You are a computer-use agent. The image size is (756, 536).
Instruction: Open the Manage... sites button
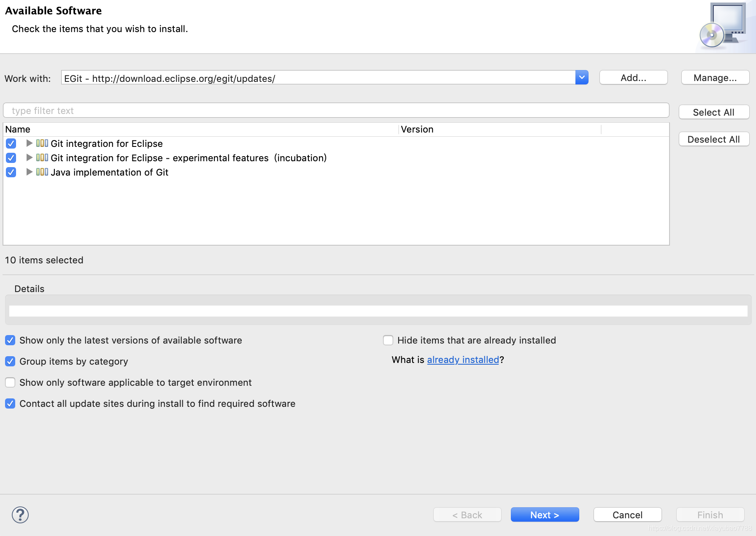715,78
